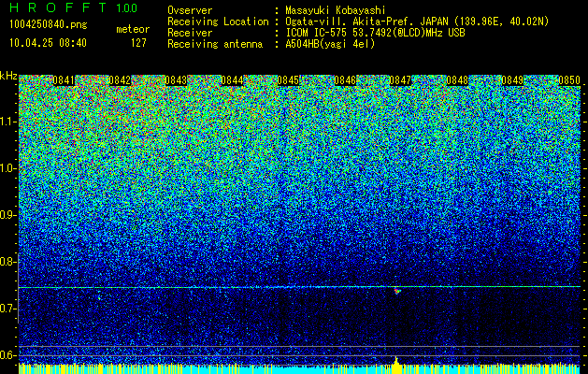The height and width of the screenshot is (374, 588).
Task: Click the 1.0 frequency axis label
Action: click(7, 168)
